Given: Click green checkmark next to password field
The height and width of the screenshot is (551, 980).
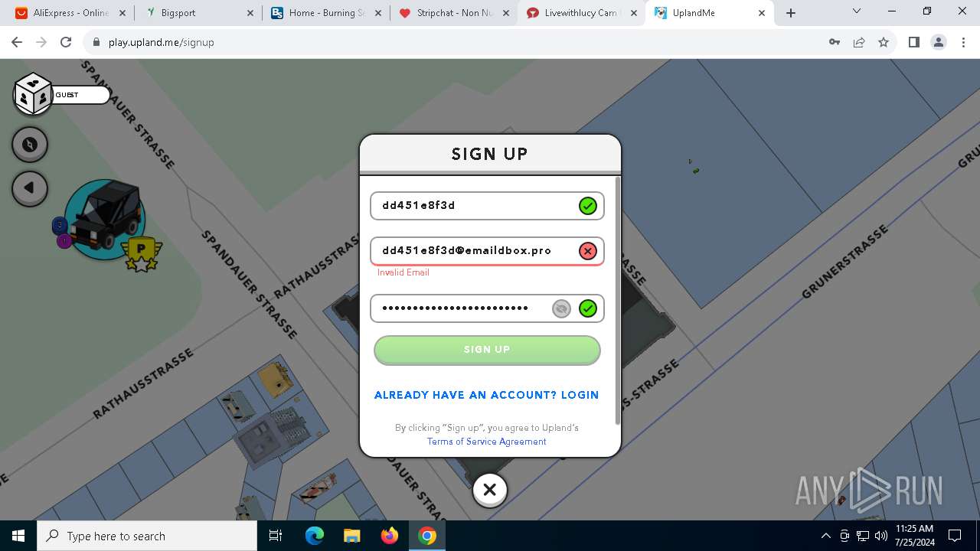Looking at the screenshot, I should (587, 308).
